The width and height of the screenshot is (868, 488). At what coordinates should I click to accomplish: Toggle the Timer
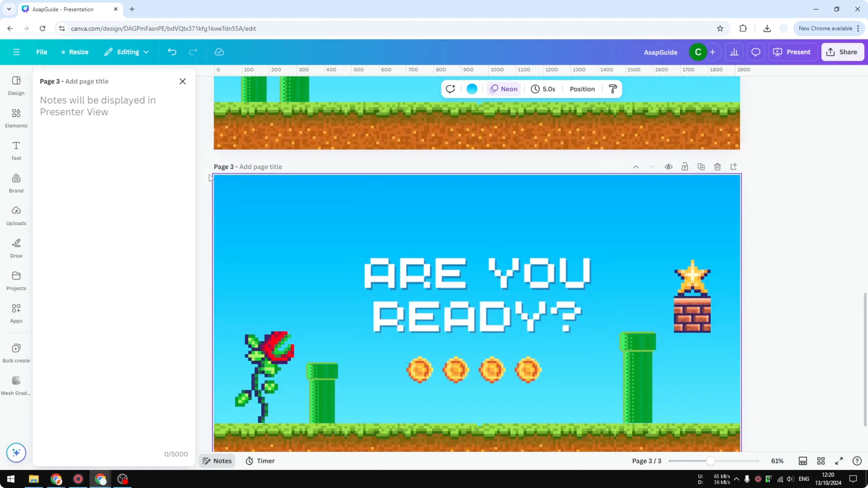point(260,461)
